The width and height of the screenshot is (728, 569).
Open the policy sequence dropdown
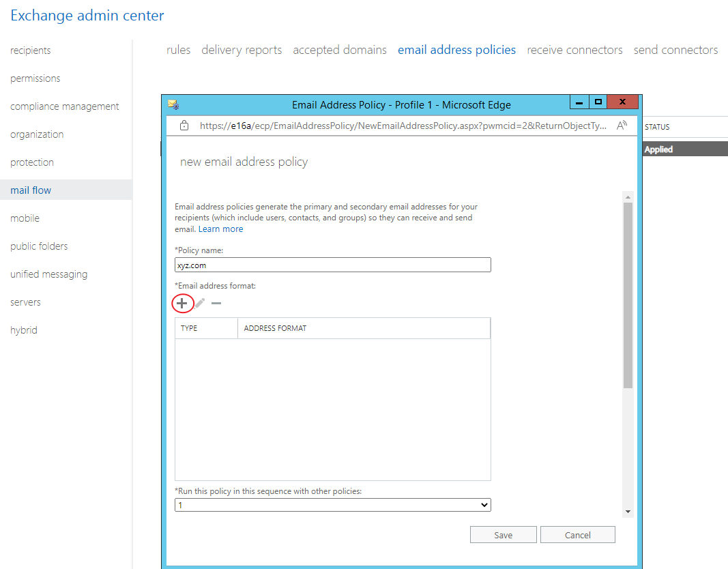coord(332,505)
